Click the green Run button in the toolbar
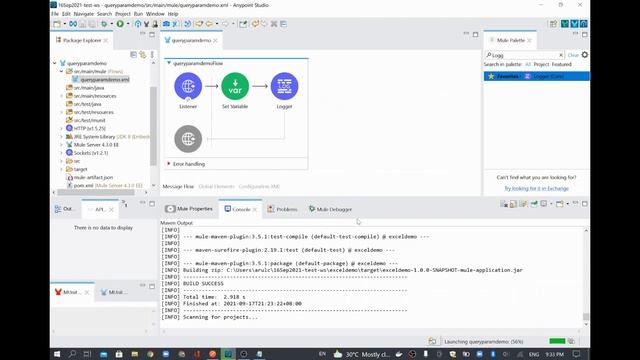 click(120, 24)
